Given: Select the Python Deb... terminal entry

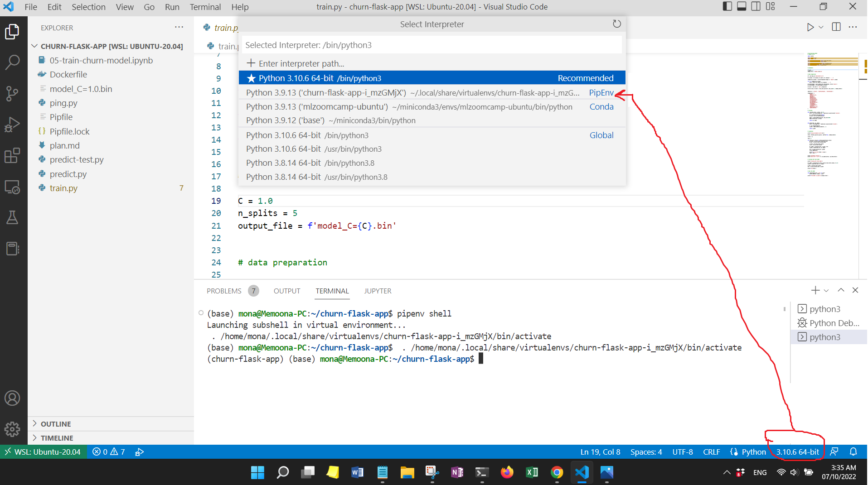Looking at the screenshot, I should (x=829, y=323).
